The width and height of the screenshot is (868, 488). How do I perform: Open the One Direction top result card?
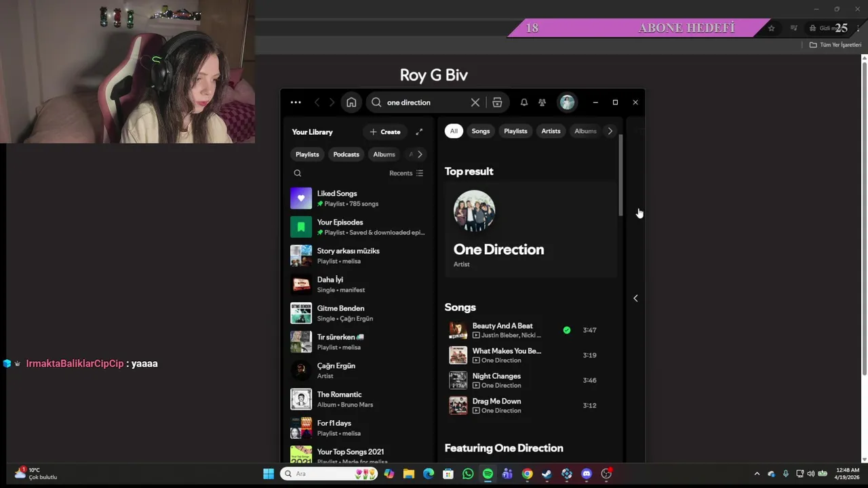point(531,229)
